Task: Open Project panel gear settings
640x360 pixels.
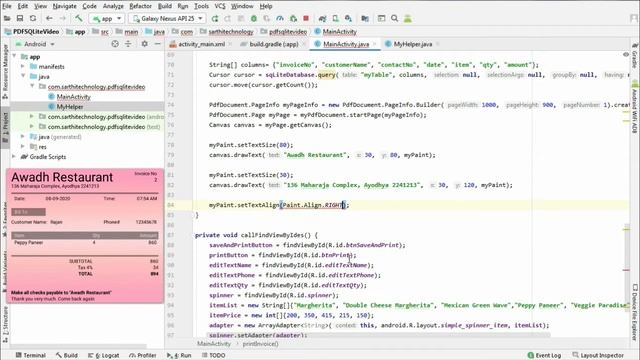Action: (144, 44)
